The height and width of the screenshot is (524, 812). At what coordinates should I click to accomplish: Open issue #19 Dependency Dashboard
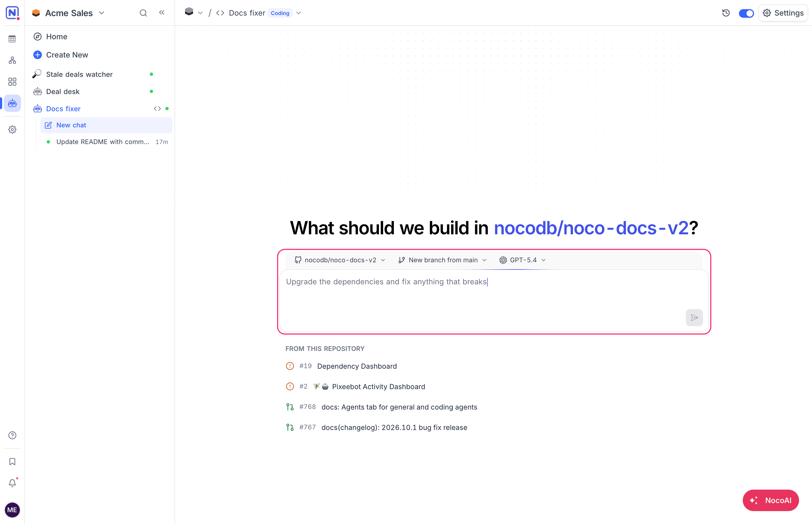pos(341,366)
